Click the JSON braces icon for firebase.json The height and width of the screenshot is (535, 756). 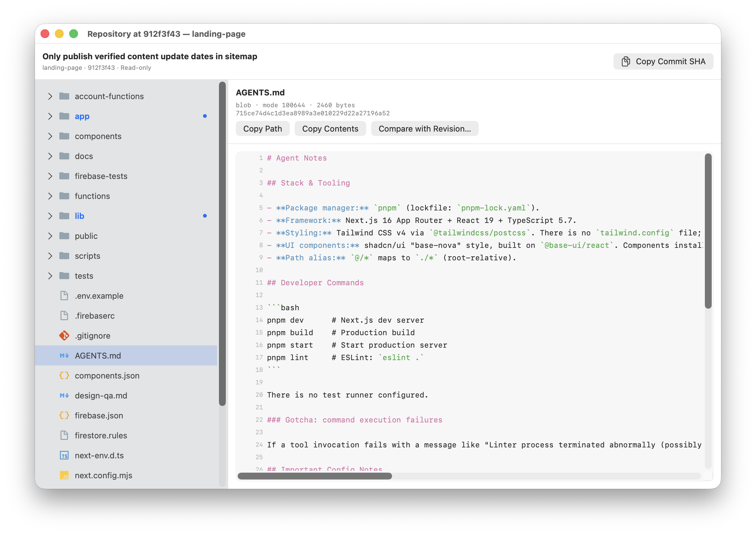64,415
